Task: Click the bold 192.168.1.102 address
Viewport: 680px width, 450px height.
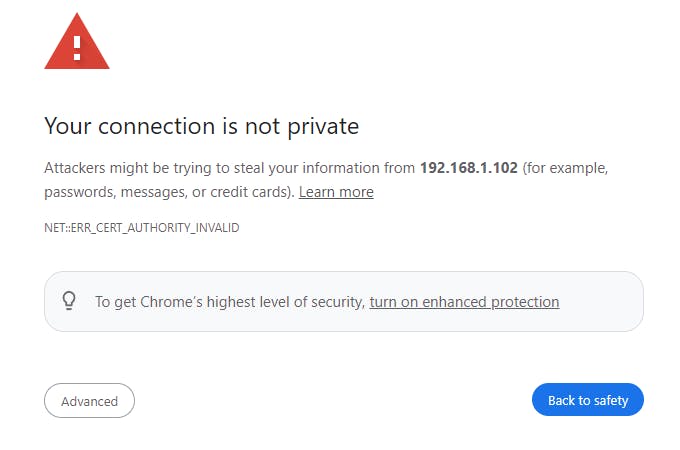Action: pyautogui.click(x=469, y=168)
